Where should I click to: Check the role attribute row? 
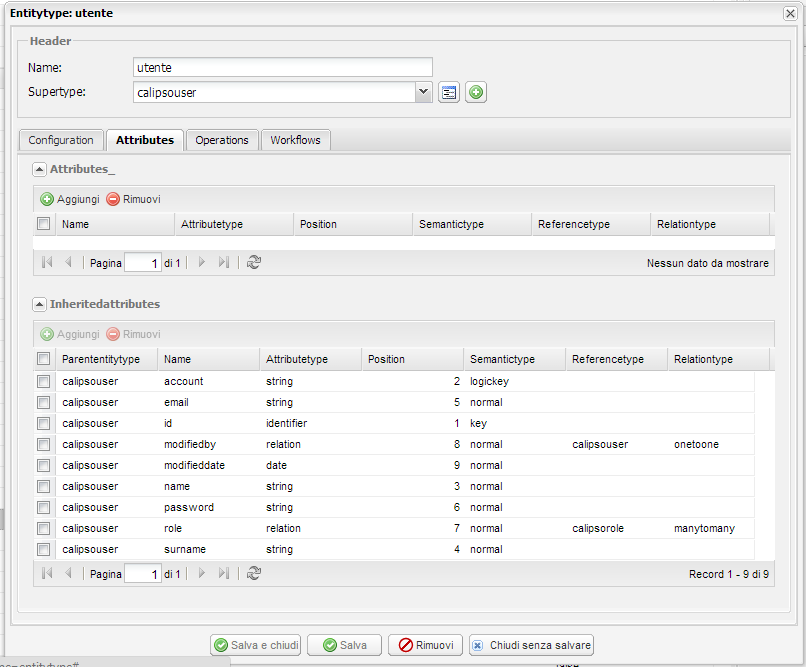tap(43, 528)
